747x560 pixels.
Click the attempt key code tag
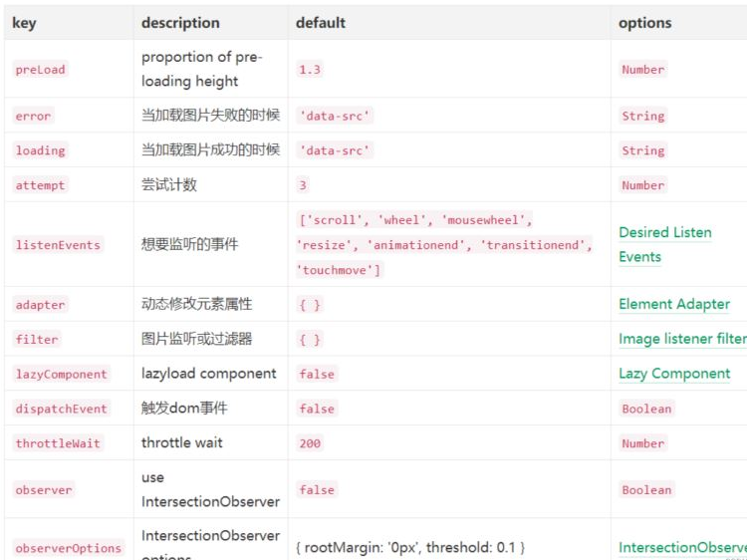point(40,185)
